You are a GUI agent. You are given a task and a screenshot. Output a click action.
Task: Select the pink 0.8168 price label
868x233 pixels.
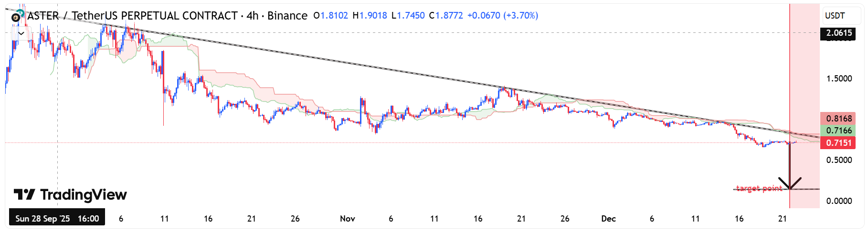838,119
